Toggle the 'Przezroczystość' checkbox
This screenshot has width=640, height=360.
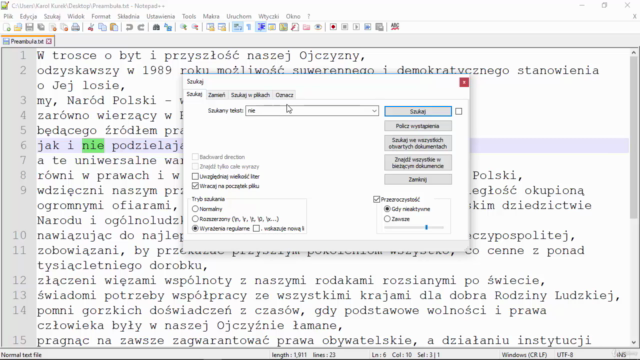pos(376,199)
